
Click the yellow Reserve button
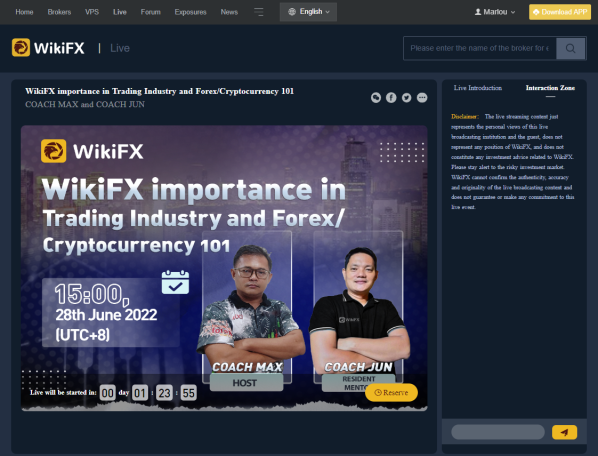pyautogui.click(x=391, y=392)
